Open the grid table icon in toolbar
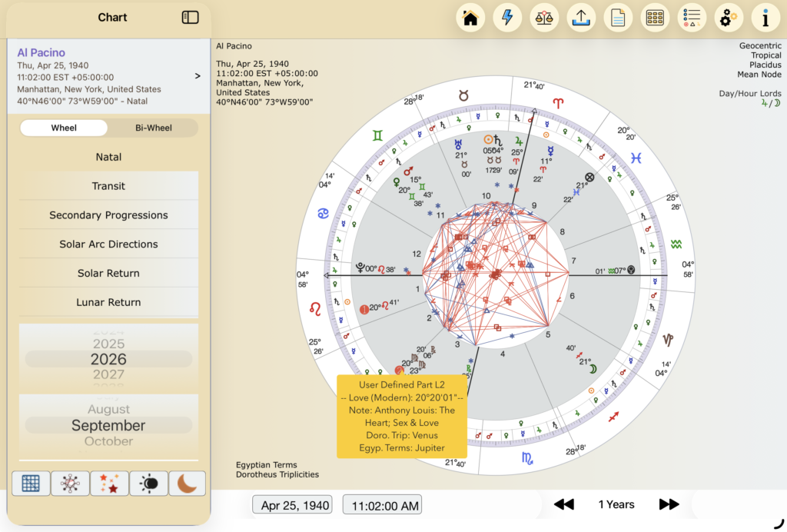The width and height of the screenshot is (787, 532). click(655, 18)
